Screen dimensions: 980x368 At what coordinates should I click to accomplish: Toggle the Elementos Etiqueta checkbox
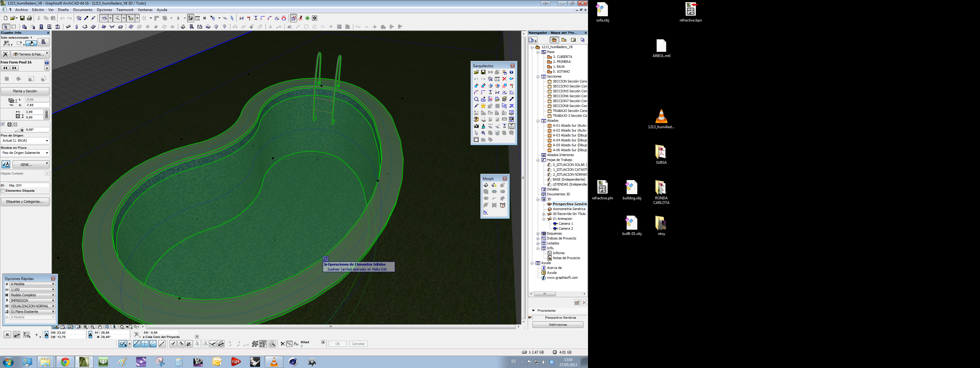pyautogui.click(x=3, y=191)
